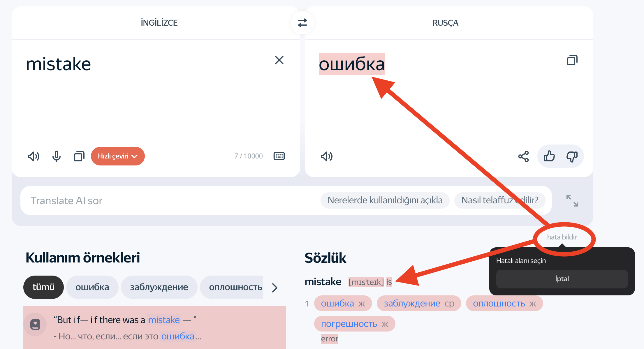
Task: Copy the Russian translation
Action: (x=572, y=60)
